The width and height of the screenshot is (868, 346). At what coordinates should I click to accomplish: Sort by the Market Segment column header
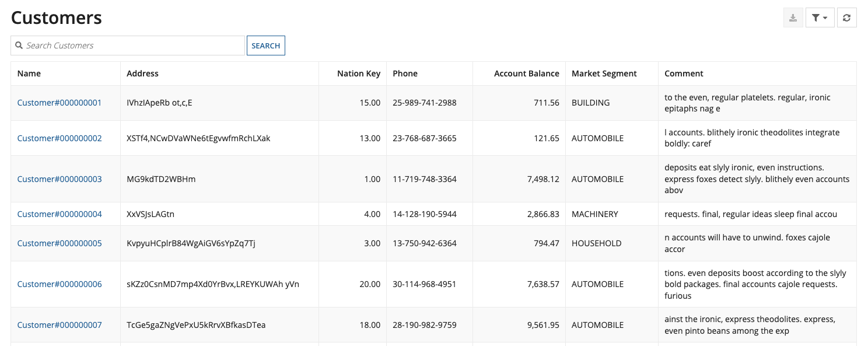tap(604, 74)
